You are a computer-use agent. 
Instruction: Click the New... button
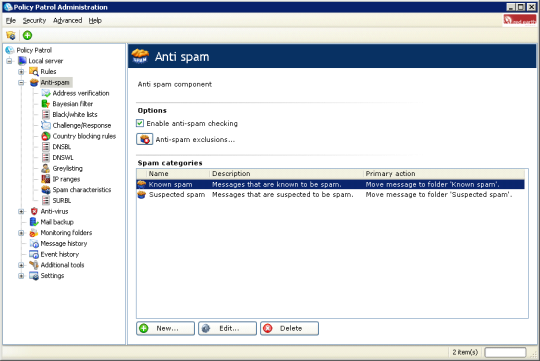166,328
